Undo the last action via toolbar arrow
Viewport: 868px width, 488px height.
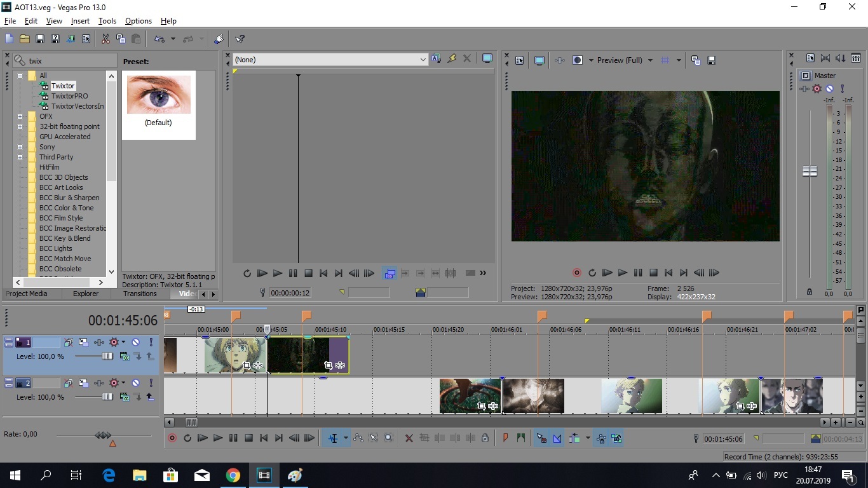pyautogui.click(x=159, y=39)
